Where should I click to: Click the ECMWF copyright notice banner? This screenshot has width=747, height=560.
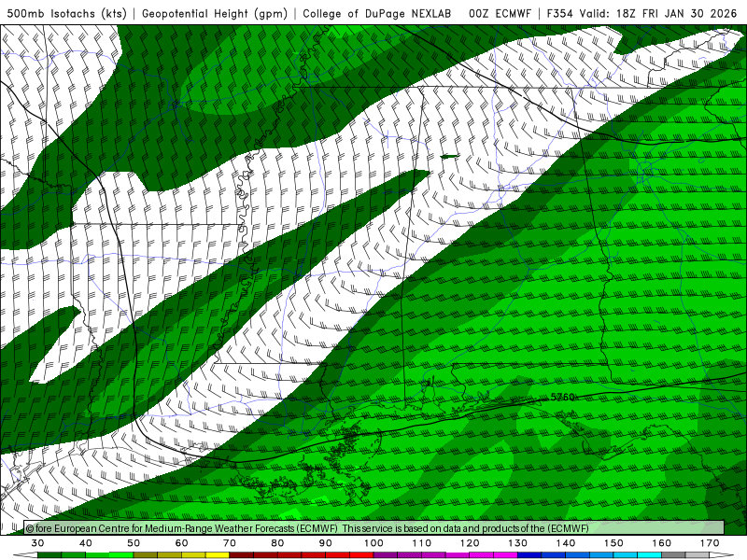click(x=374, y=528)
